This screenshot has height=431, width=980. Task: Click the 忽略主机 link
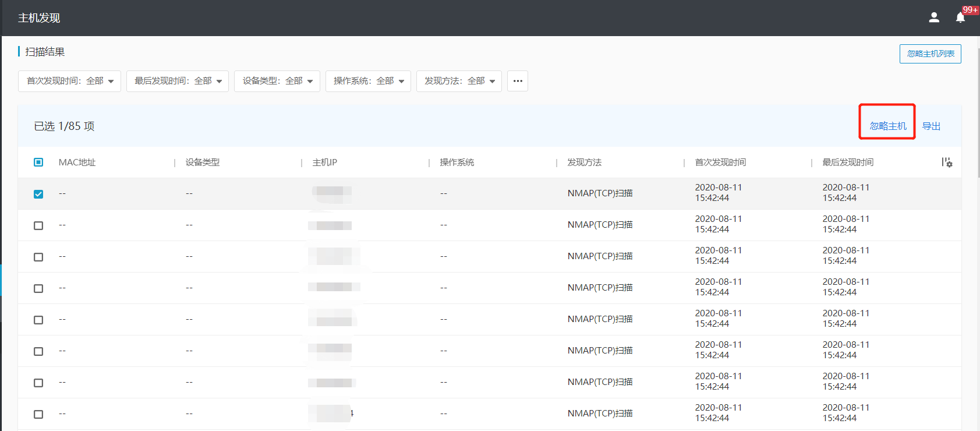[x=887, y=126]
